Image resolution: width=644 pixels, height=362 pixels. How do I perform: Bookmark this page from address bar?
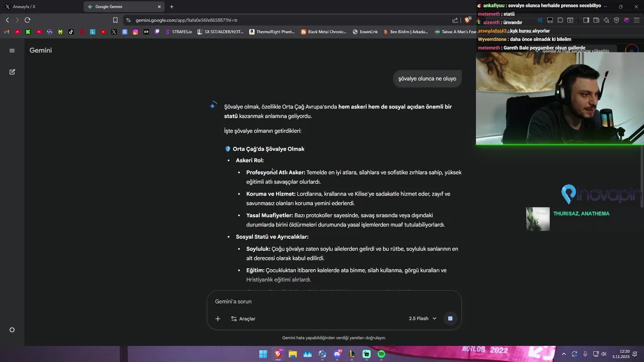(x=115, y=20)
